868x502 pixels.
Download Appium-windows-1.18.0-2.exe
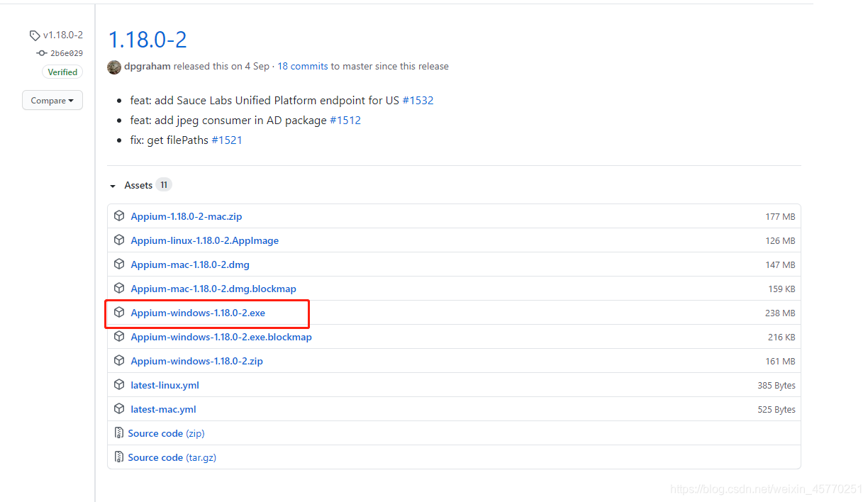pos(198,313)
